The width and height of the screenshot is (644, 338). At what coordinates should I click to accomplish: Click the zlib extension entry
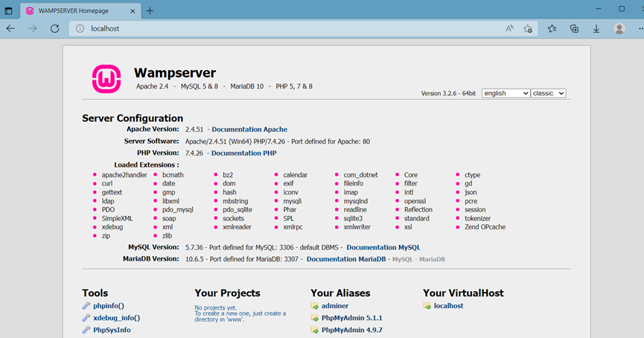click(167, 236)
